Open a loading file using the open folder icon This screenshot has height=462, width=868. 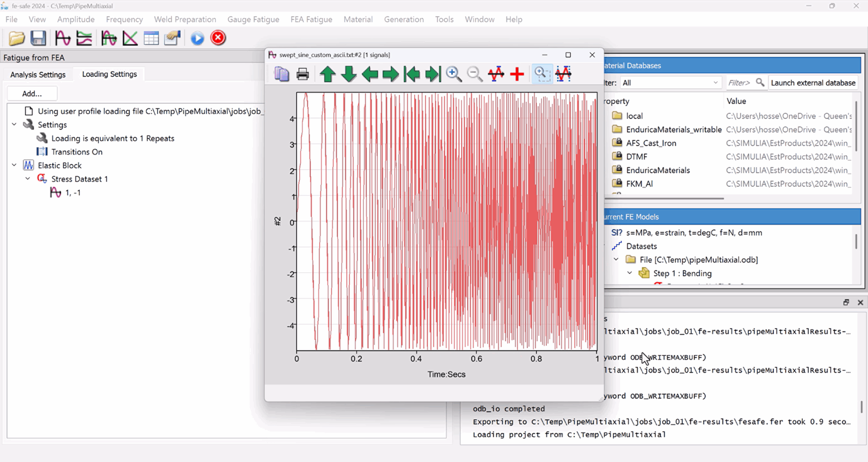(16, 38)
